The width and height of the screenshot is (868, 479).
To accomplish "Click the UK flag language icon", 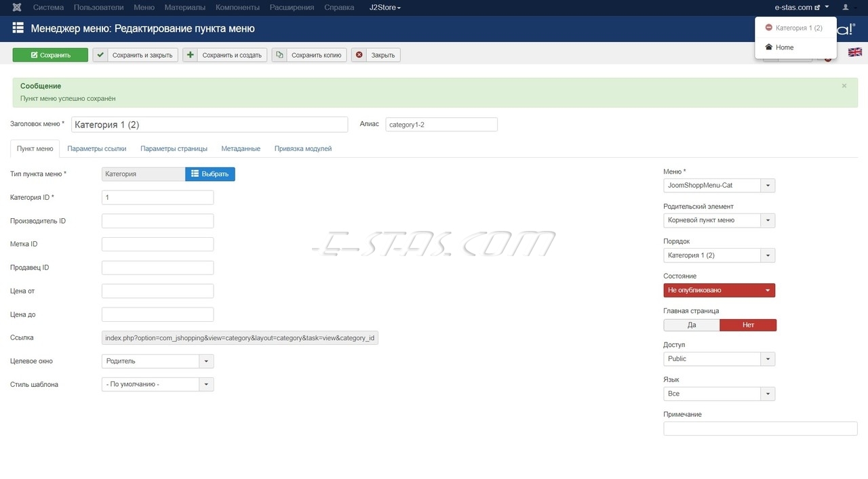I will click(x=854, y=52).
